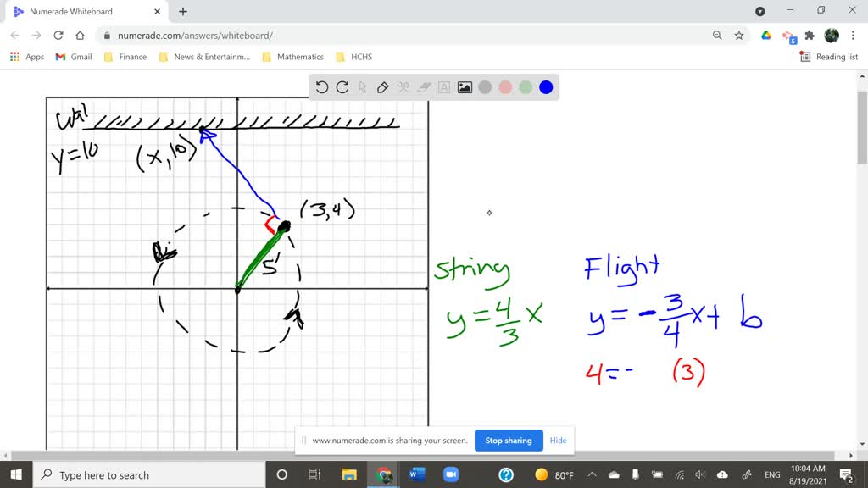The height and width of the screenshot is (488, 868).
Task: Click the vertical page scrollbar thumb
Action: click(x=862, y=127)
